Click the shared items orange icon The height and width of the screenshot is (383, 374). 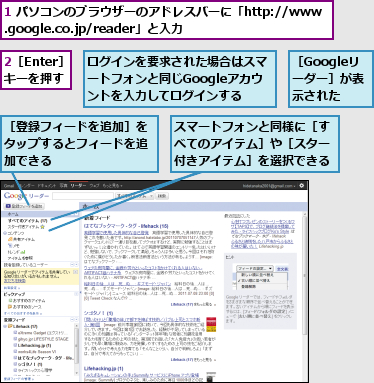(x=10, y=239)
